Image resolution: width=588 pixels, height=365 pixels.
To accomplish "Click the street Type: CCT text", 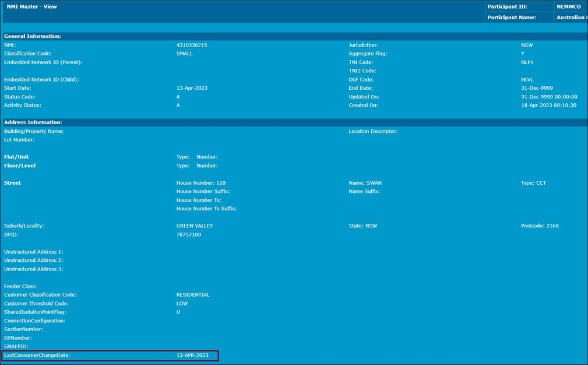I will point(533,183).
